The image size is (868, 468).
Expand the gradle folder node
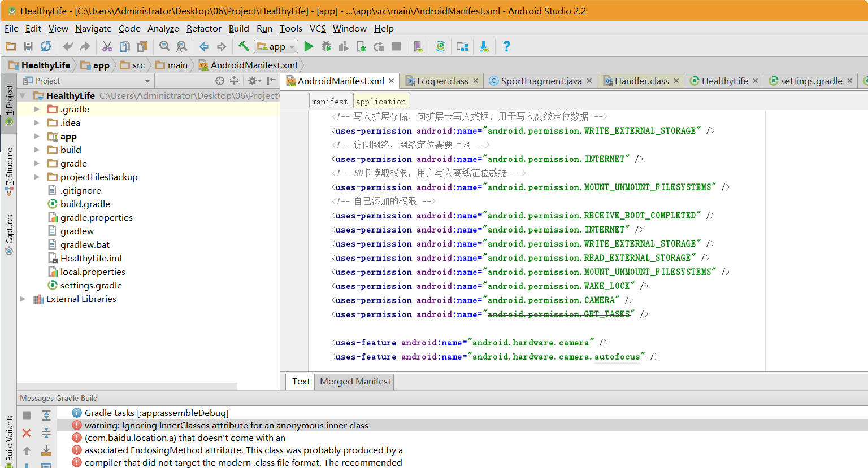37,163
